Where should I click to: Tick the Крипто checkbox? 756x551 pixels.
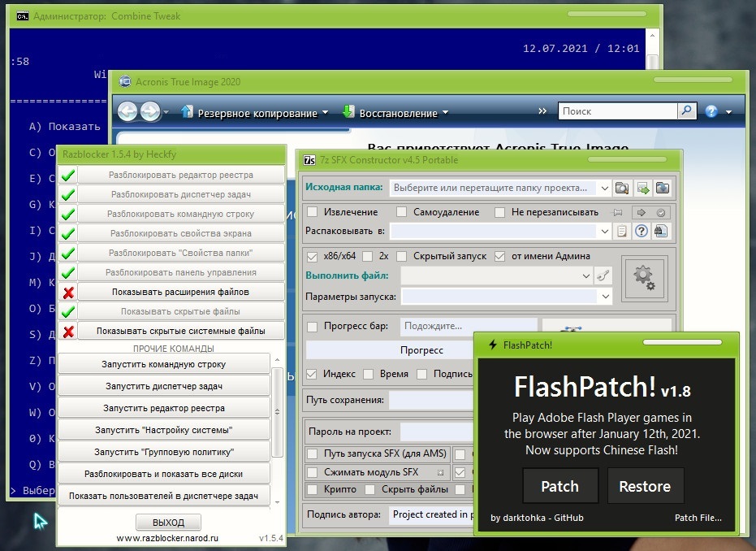tap(313, 490)
